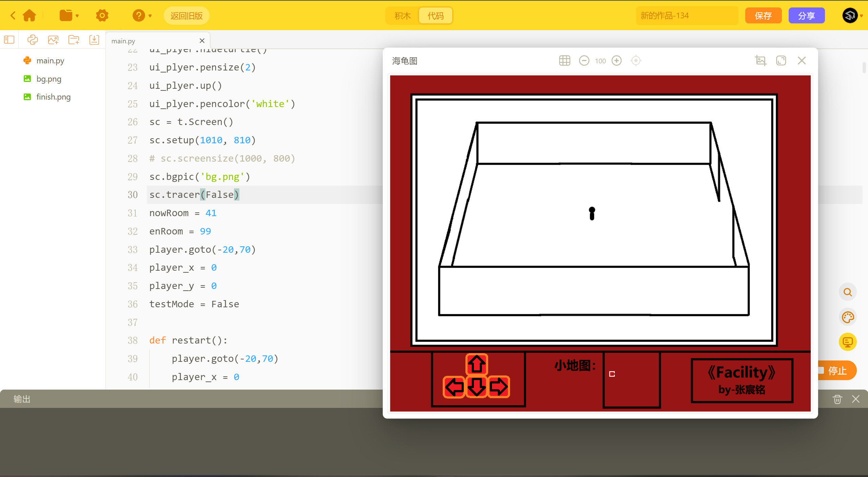Close the 输出 output panel
Viewport: 868px width, 477px height.
(x=856, y=399)
